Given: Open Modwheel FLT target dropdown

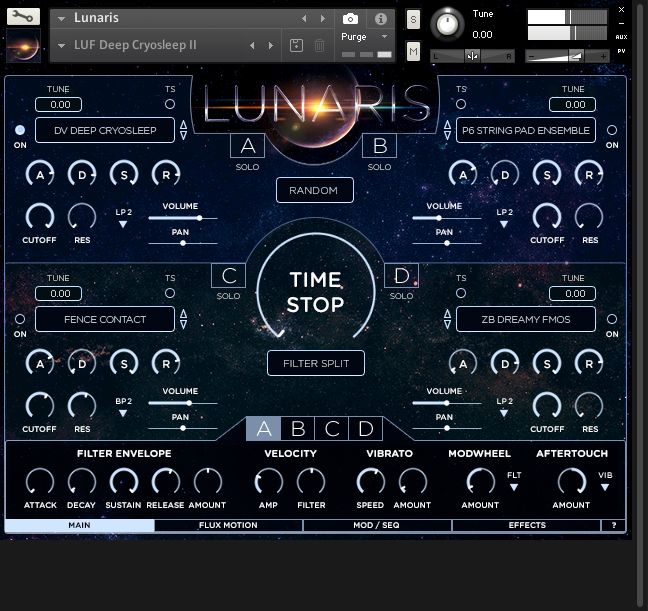Looking at the screenshot, I should click(x=514, y=488).
